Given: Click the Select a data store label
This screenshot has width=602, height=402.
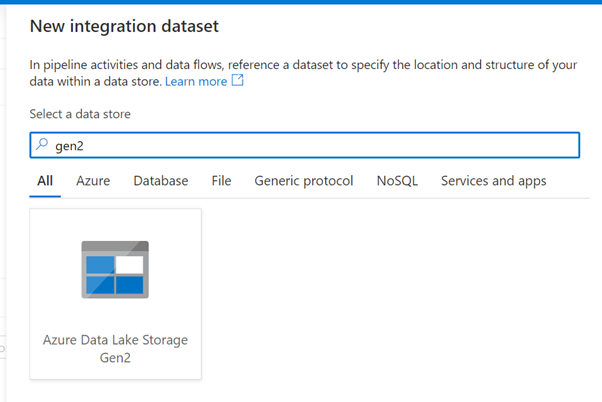Looking at the screenshot, I should click(x=80, y=114).
